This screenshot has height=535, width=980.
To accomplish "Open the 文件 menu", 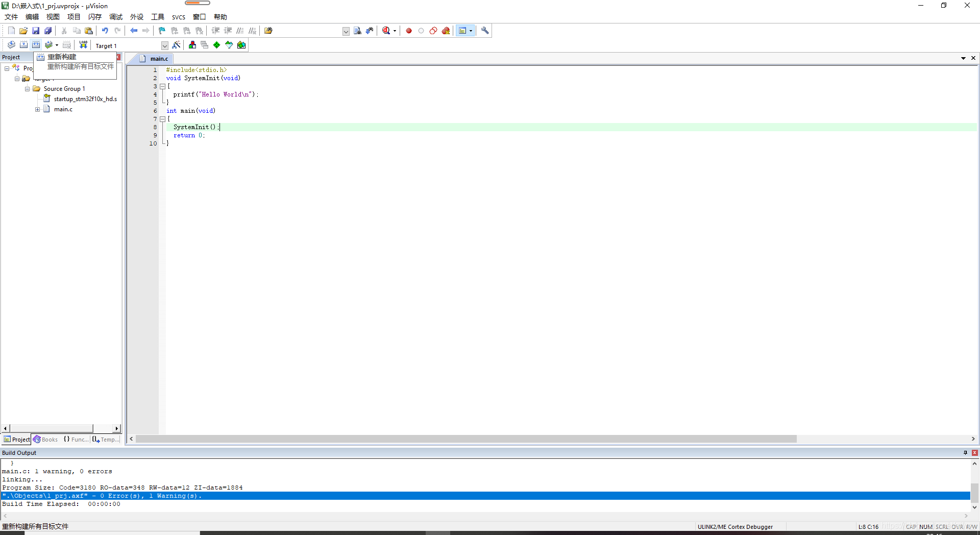I will [11, 17].
